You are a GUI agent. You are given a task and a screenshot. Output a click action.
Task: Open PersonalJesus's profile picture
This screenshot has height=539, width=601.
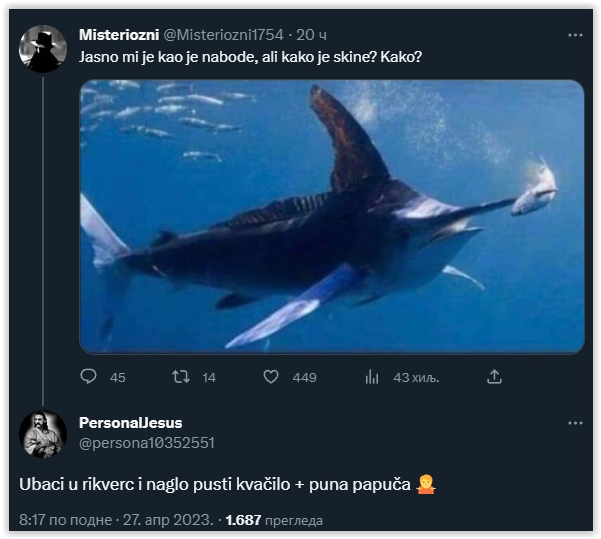tap(43, 433)
